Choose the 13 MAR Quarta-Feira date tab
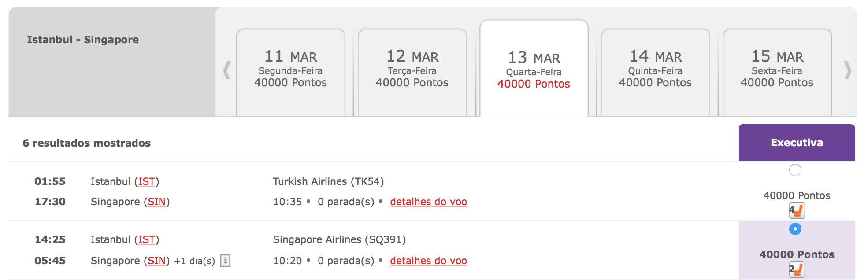 click(534, 68)
